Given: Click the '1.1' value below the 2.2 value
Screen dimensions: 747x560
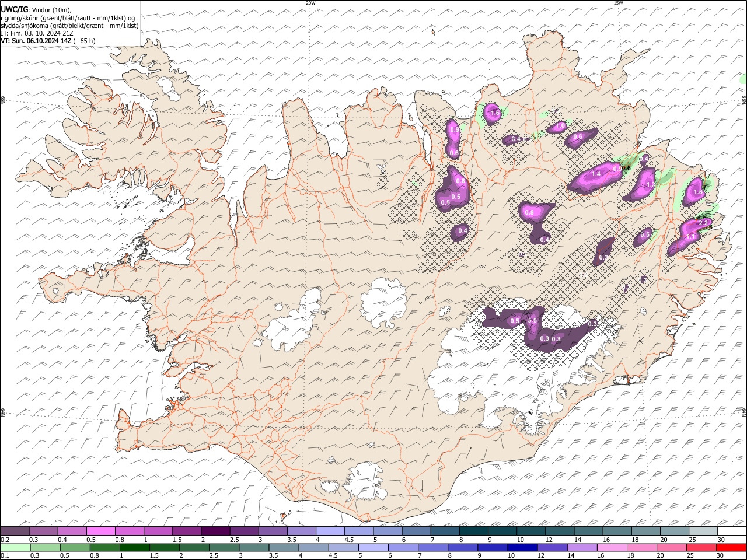Looking at the screenshot, I should coord(691,236).
